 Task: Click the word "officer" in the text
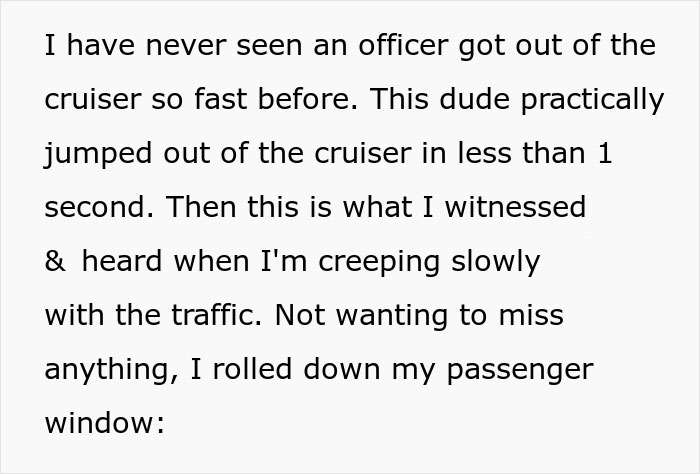[403, 45]
